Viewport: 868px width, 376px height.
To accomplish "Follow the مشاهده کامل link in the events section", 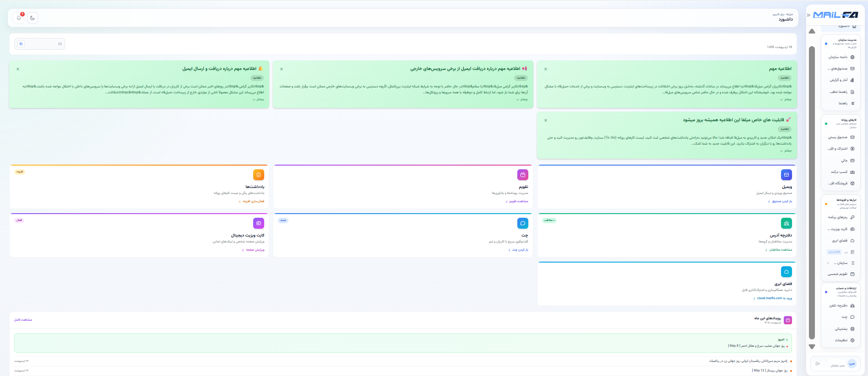I will tap(23, 320).
